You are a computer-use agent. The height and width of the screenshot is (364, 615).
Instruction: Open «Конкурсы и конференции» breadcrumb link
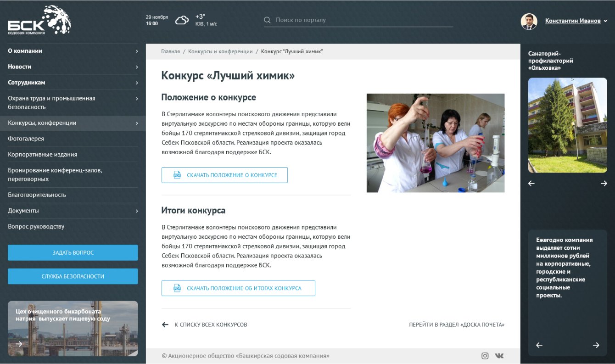pos(220,51)
